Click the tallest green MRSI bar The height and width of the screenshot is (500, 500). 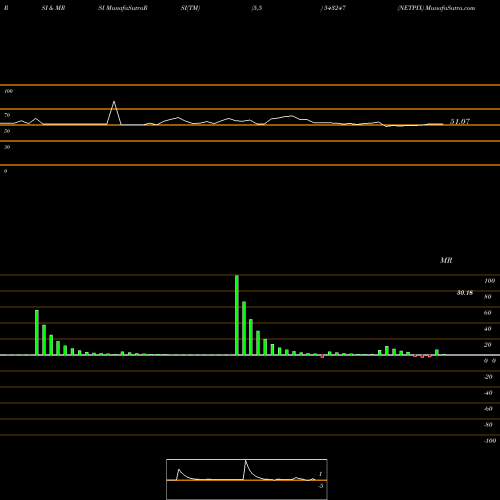pos(237,315)
